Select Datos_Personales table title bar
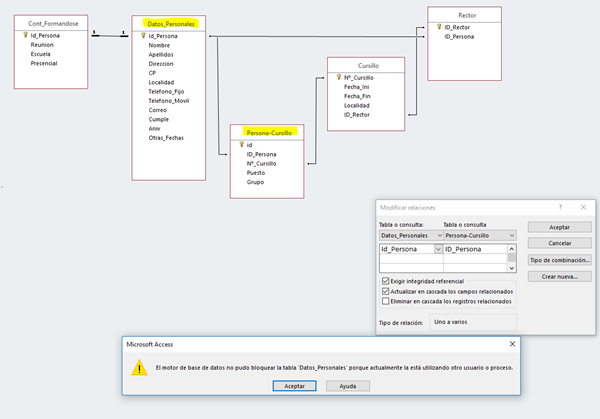 tap(168, 22)
